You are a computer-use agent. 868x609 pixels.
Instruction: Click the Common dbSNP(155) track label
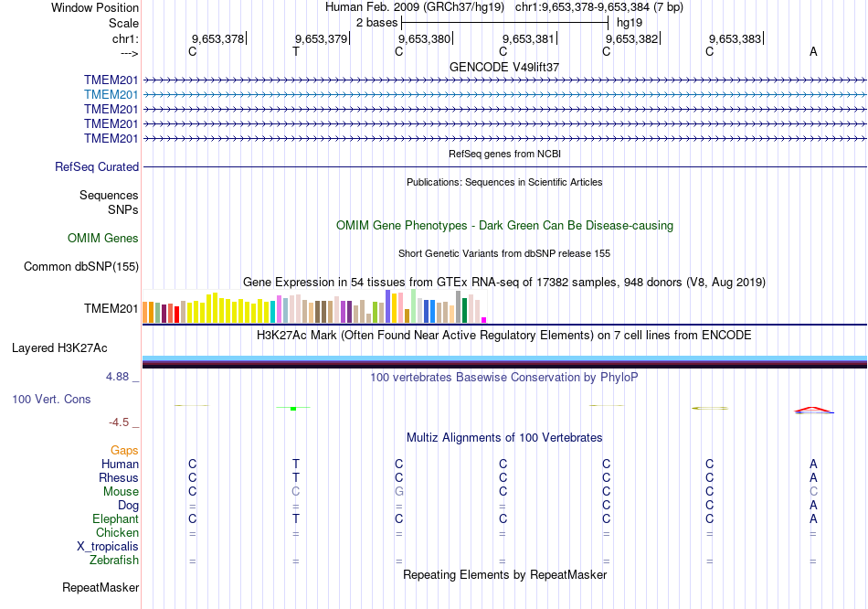point(81,266)
